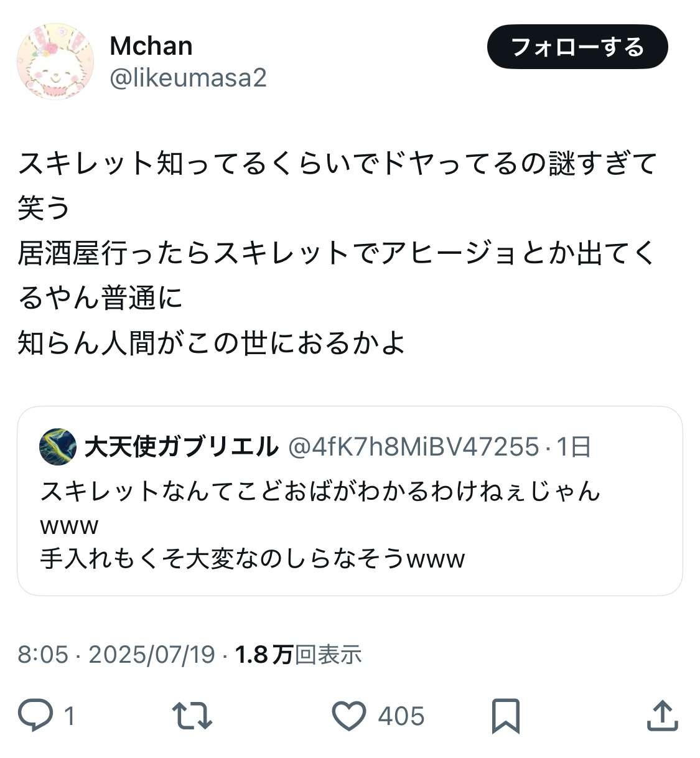Screen dimensions: 700x758
Task: Tap the reply speech bubble icon
Action: click(x=35, y=715)
